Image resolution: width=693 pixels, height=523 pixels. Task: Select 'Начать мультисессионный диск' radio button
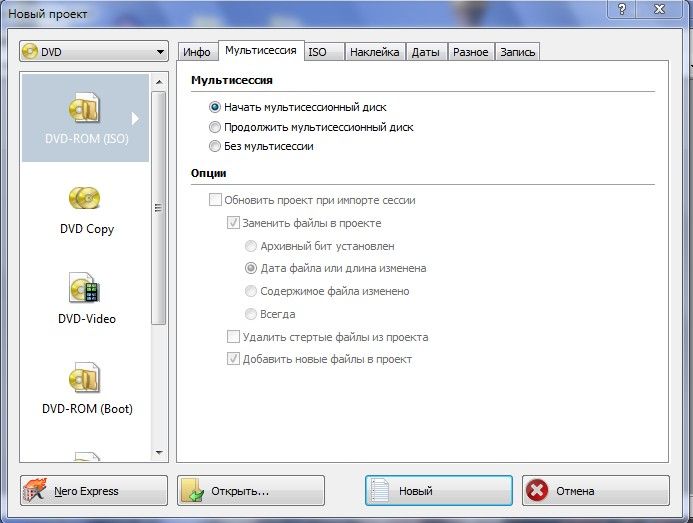point(215,107)
